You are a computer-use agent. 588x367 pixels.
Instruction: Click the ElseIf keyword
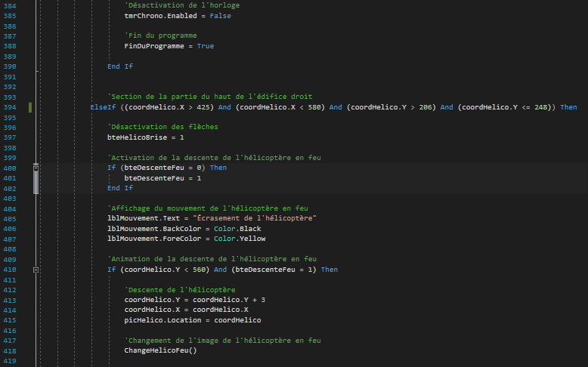(x=103, y=107)
